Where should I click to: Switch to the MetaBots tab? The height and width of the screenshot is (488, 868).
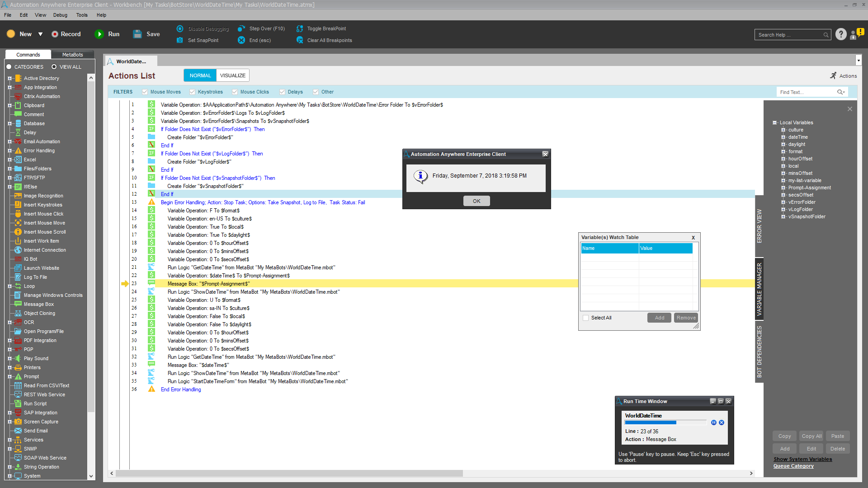[72, 55]
